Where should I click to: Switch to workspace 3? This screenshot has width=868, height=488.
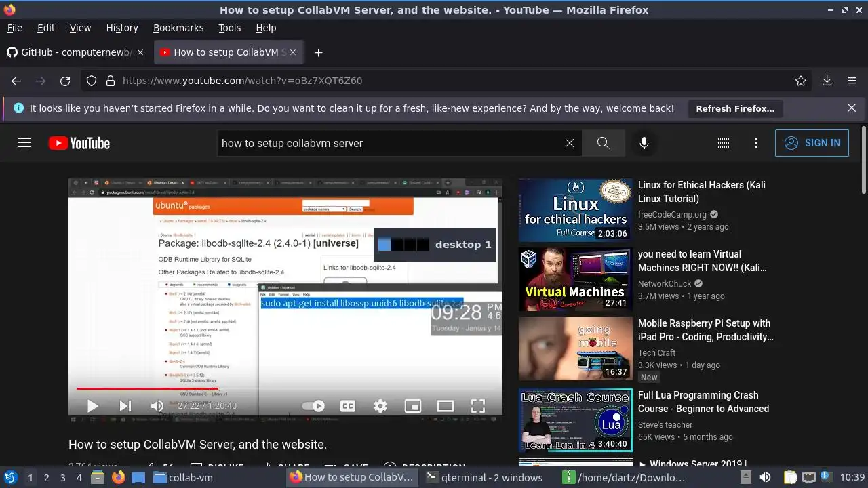[x=62, y=477]
